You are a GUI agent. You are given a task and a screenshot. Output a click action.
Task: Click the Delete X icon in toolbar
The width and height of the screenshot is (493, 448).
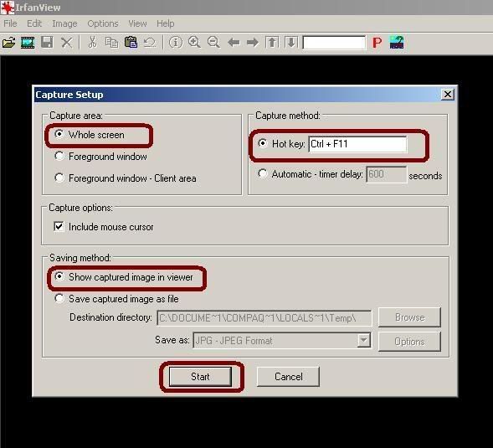tap(67, 43)
